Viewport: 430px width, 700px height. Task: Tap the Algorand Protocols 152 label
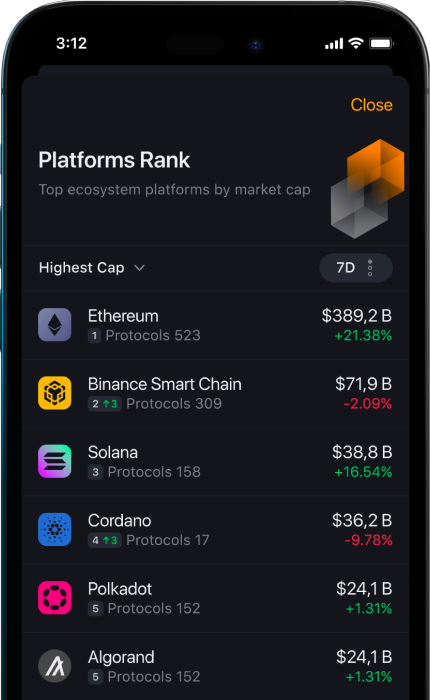(x=154, y=677)
